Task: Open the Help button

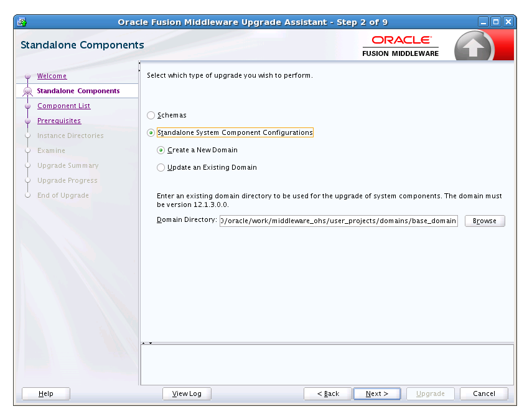Action: tap(46, 393)
